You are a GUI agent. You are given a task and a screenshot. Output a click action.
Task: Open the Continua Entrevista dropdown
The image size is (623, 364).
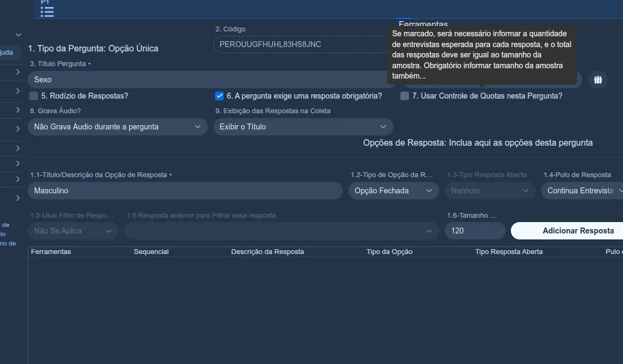(582, 191)
